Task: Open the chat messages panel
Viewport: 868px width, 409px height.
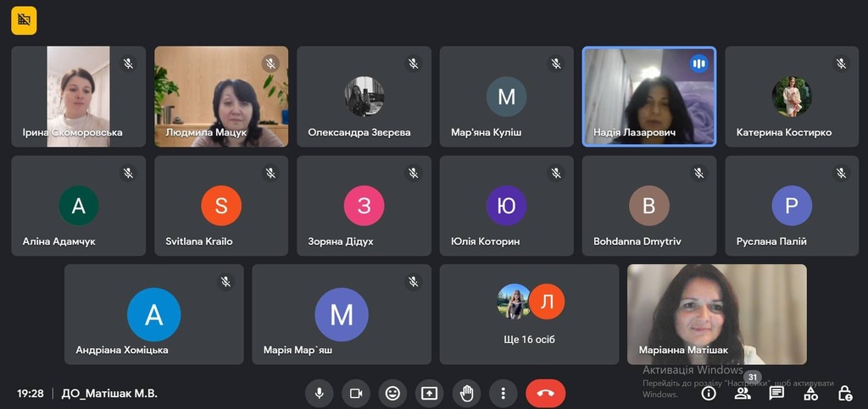Action: click(776, 393)
